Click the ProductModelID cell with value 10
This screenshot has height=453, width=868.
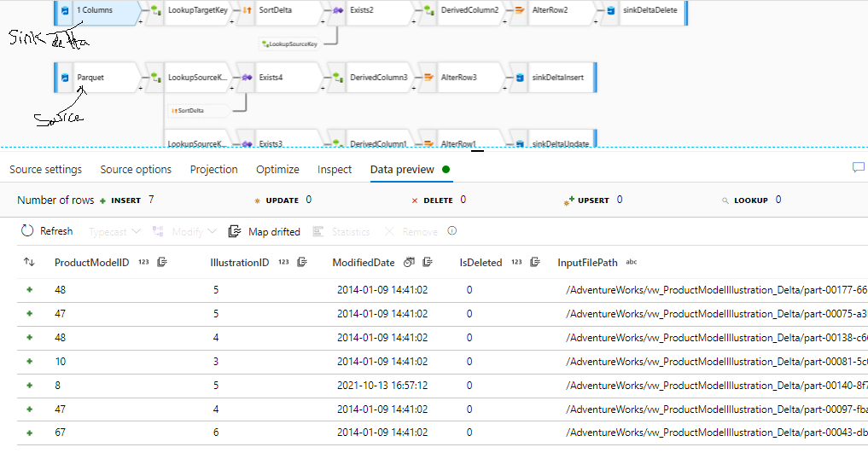coord(60,362)
